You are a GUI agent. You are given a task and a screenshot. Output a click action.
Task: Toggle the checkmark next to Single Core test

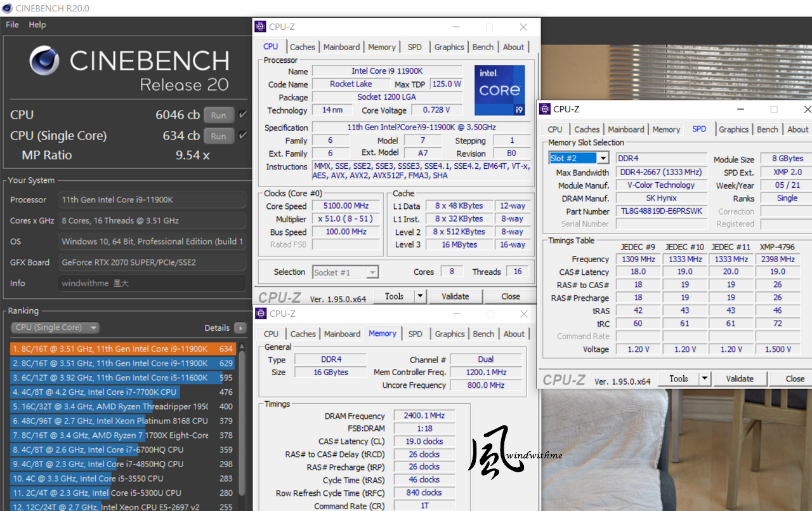243,136
